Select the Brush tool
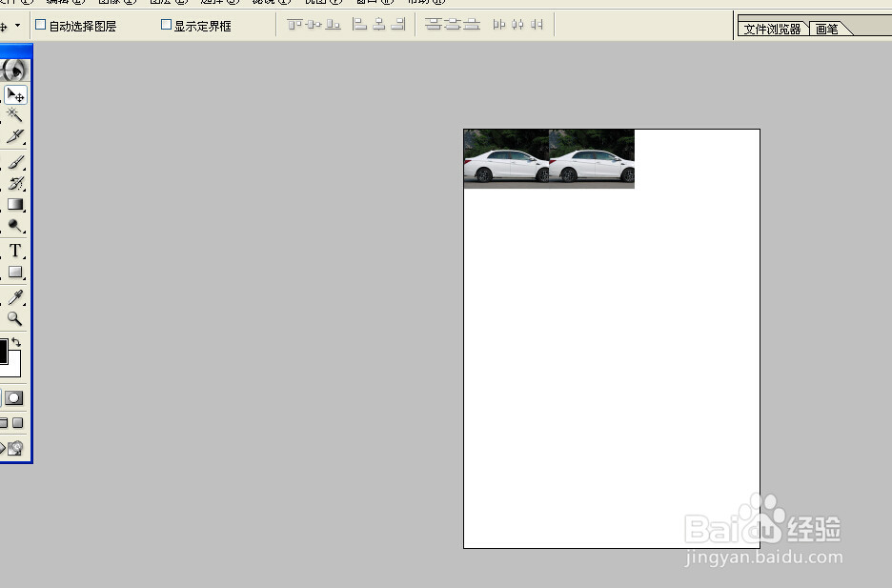Viewport: 892px width, 588px height. (15, 162)
